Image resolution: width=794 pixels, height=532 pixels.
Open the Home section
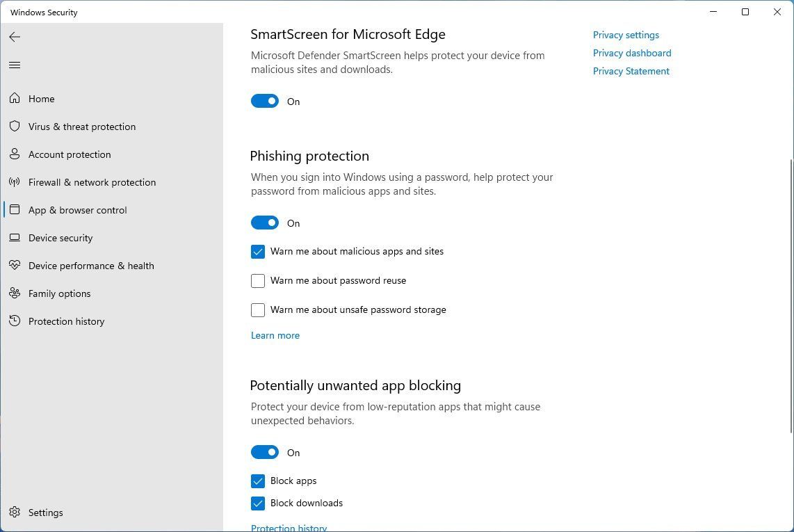pos(41,99)
